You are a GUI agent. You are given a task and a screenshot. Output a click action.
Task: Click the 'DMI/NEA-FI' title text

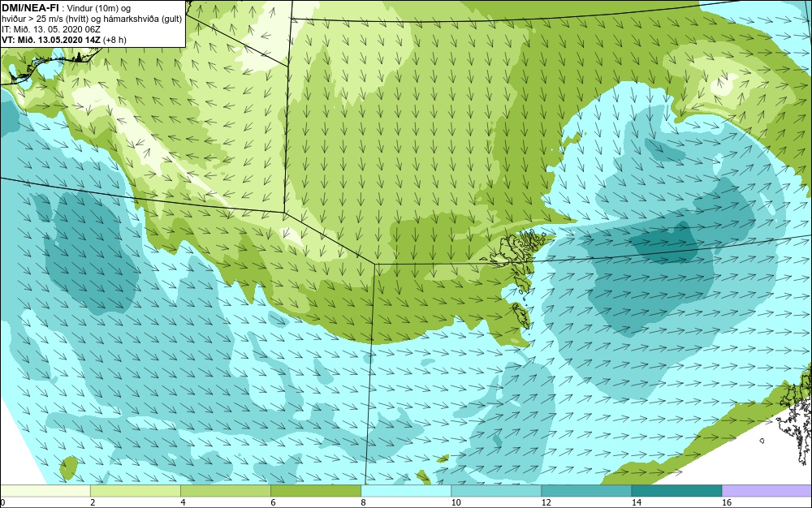coord(30,8)
